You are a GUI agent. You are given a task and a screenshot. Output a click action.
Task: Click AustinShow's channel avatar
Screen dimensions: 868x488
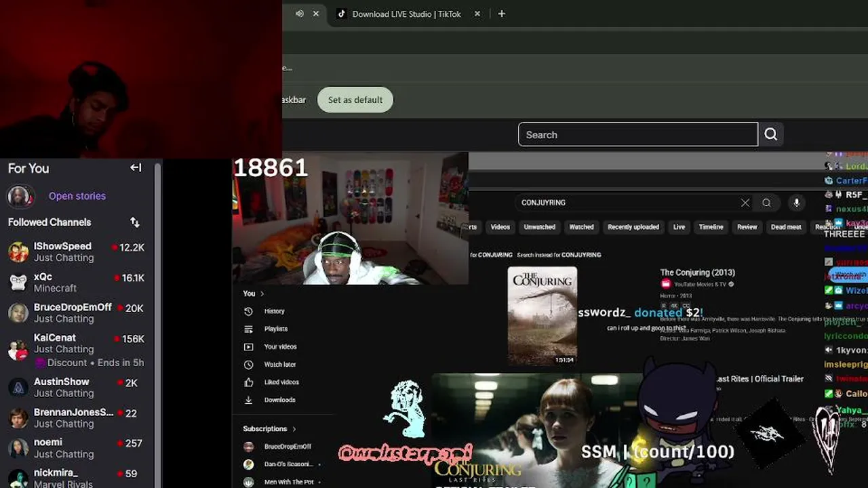(x=18, y=388)
